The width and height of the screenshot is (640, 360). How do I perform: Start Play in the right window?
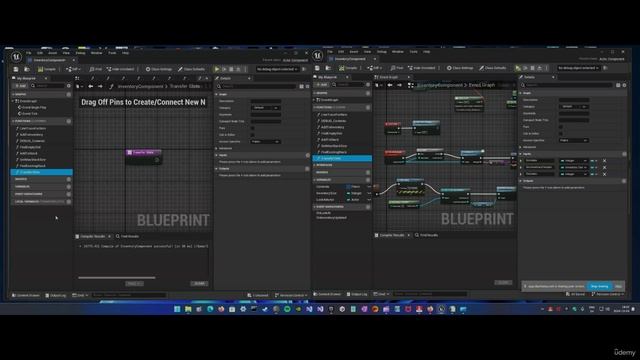coord(518,68)
